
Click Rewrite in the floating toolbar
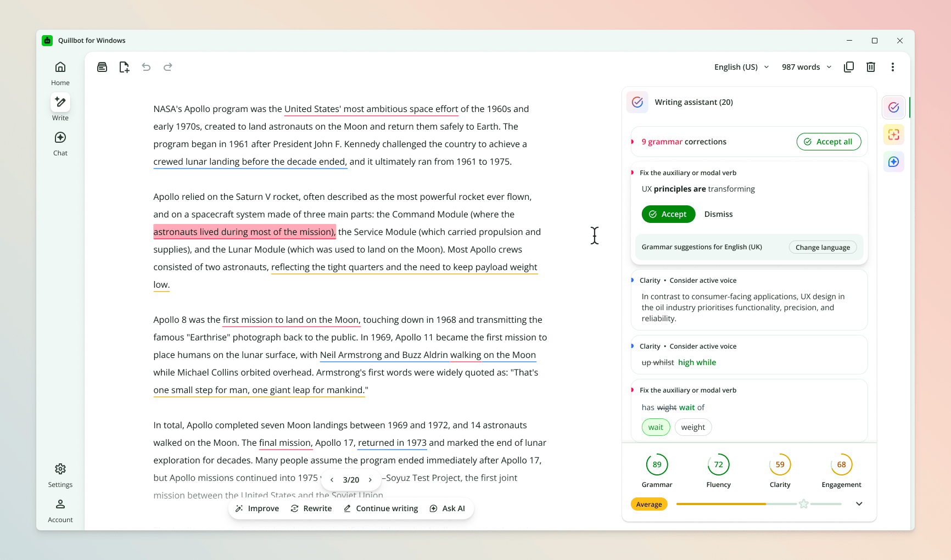point(311,508)
